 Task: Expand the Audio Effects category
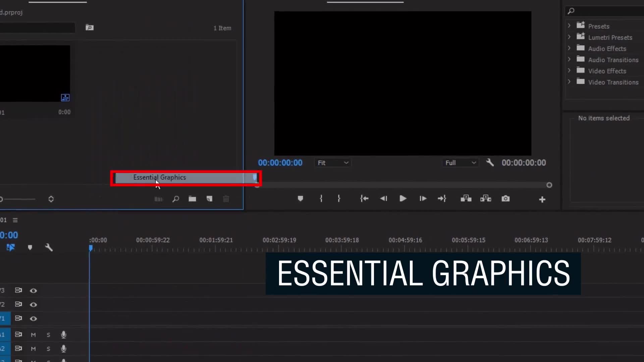pos(570,48)
